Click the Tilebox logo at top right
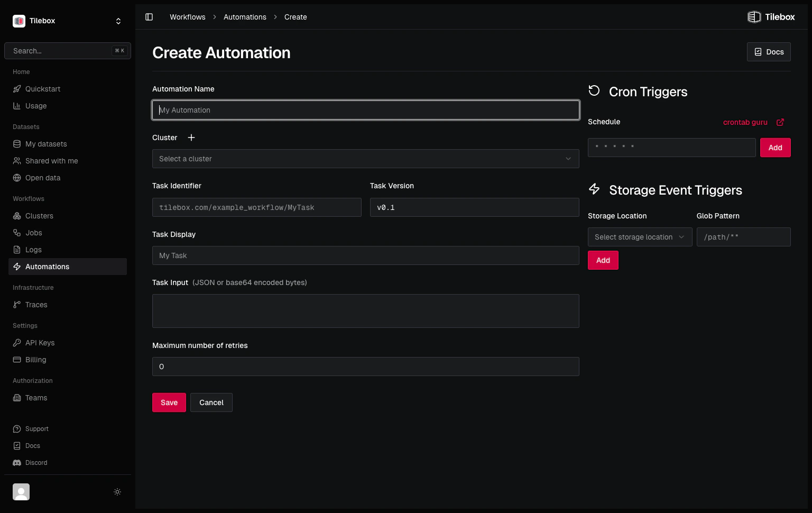 (x=771, y=17)
